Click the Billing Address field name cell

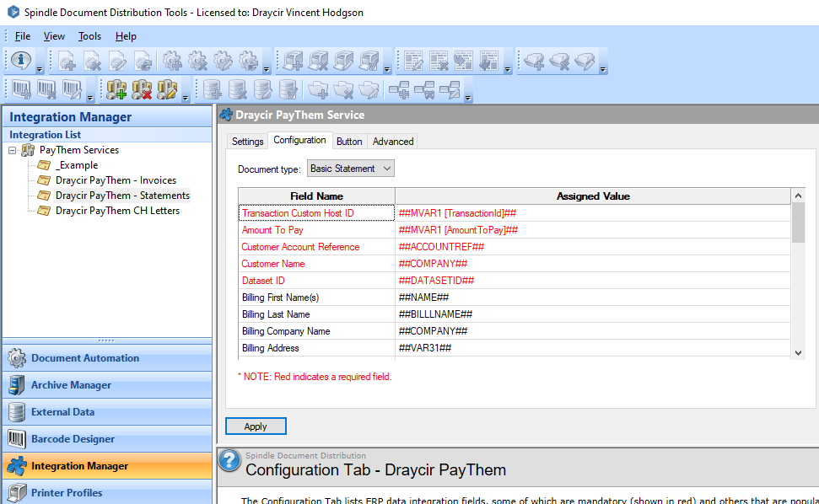pos(316,348)
